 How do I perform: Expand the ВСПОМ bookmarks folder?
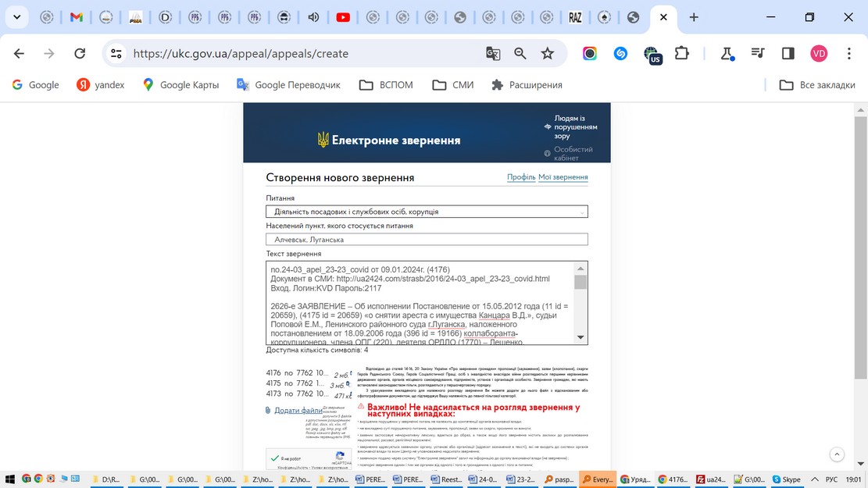click(x=387, y=84)
